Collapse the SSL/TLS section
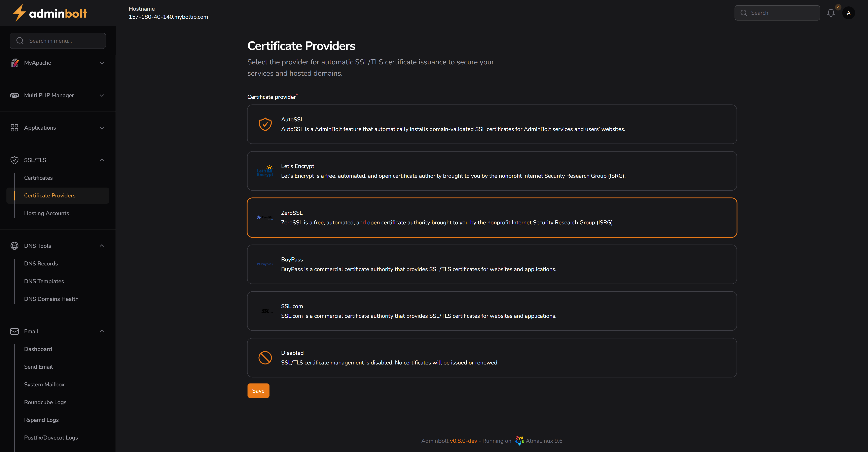Viewport: 868px width, 452px height. (102, 160)
